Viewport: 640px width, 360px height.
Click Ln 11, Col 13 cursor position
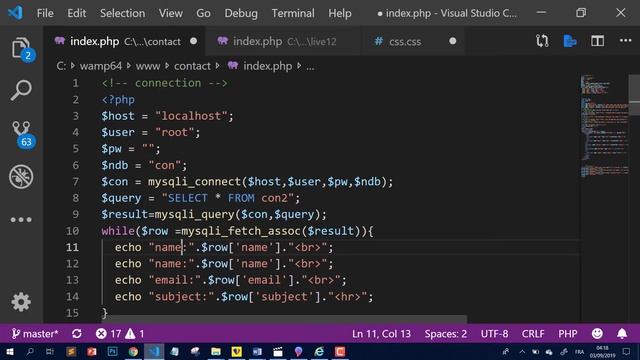coord(381,334)
